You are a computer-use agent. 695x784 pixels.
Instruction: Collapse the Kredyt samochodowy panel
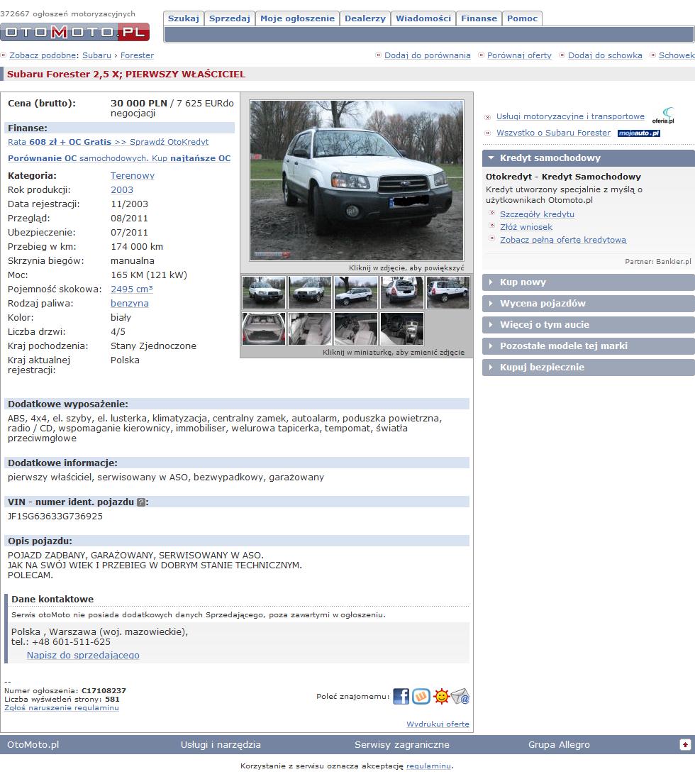pos(589,158)
